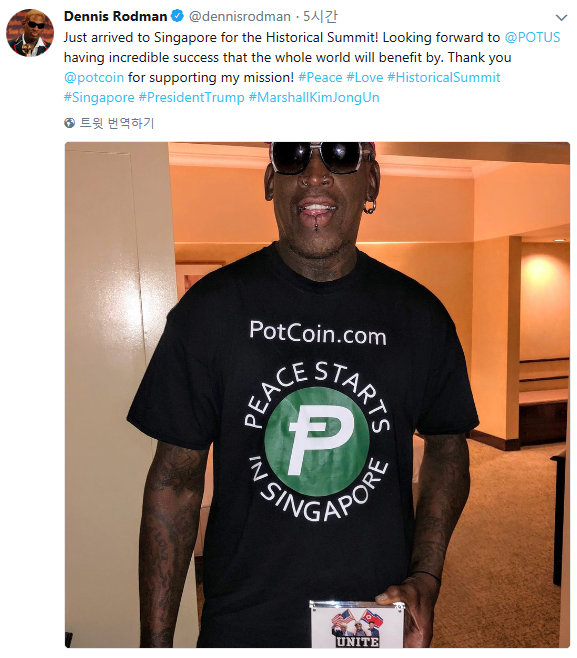Screen dimensions: 577x658
Task: Click the green PotCoin logo in photo
Action: coord(317,441)
